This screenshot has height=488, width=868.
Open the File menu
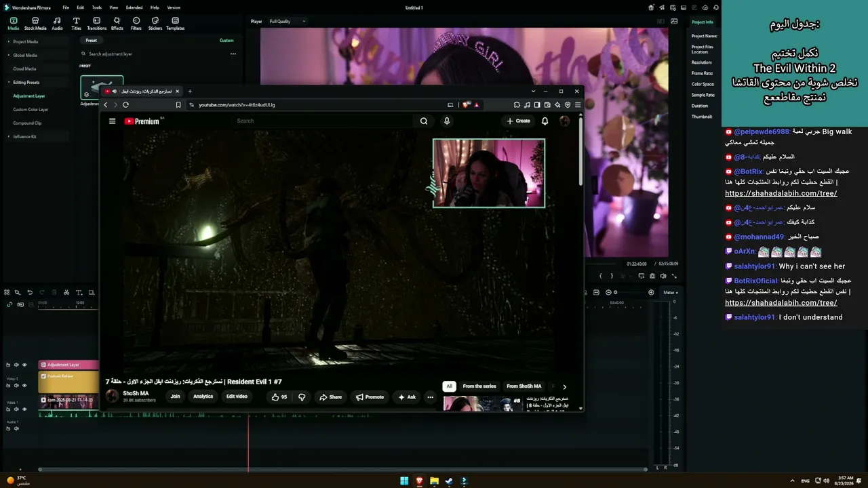(x=66, y=7)
